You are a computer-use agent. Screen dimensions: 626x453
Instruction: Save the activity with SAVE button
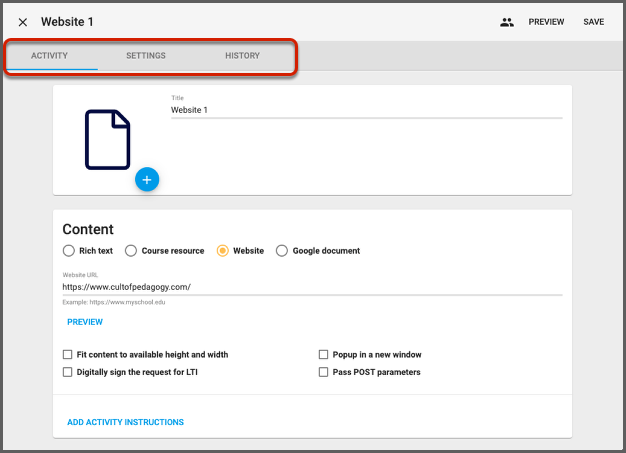593,22
